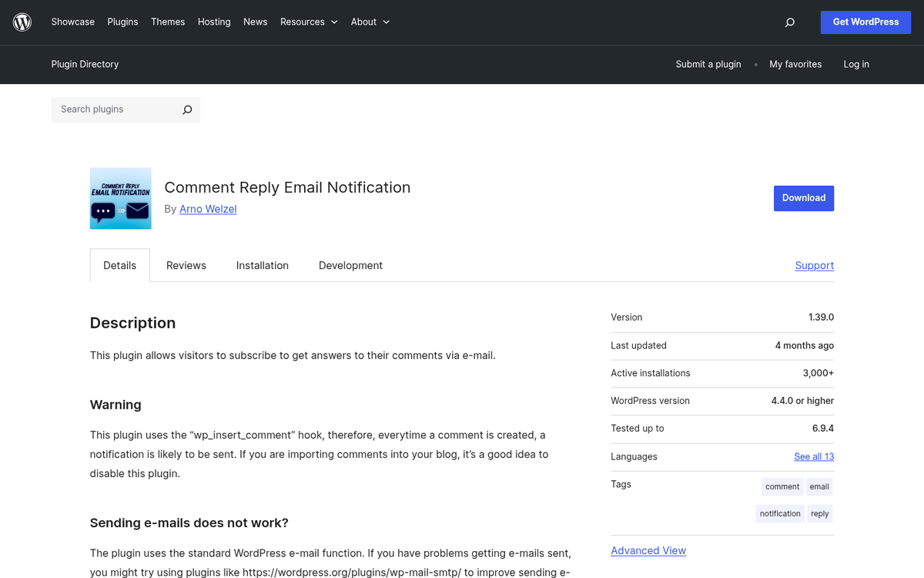Select the comment tag
This screenshot has height=578, width=924.
[x=782, y=487]
